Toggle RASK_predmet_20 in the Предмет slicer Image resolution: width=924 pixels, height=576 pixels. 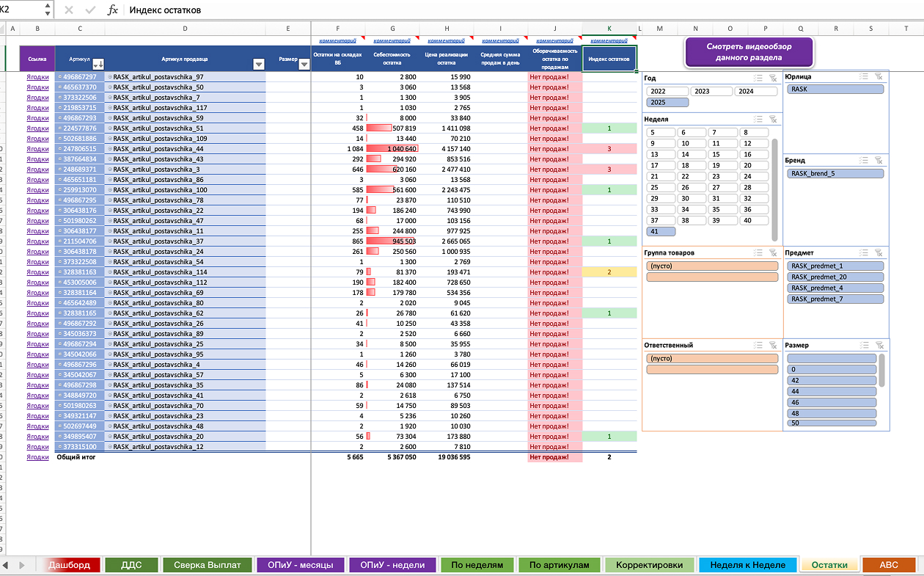pyautogui.click(x=835, y=277)
